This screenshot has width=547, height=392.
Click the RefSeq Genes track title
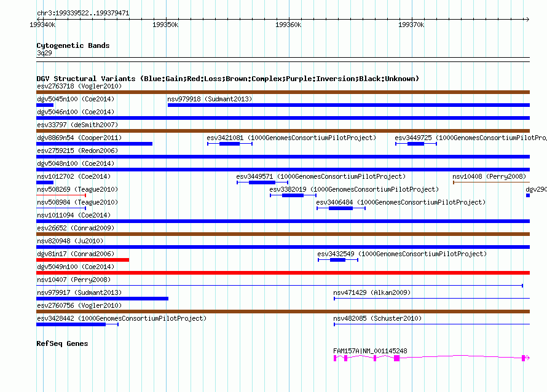coord(62,343)
